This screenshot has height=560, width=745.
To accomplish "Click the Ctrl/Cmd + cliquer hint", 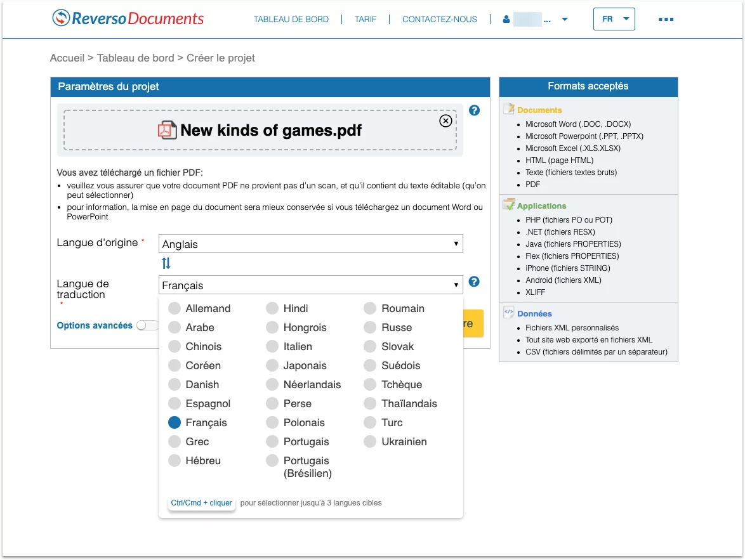I will click(x=201, y=502).
